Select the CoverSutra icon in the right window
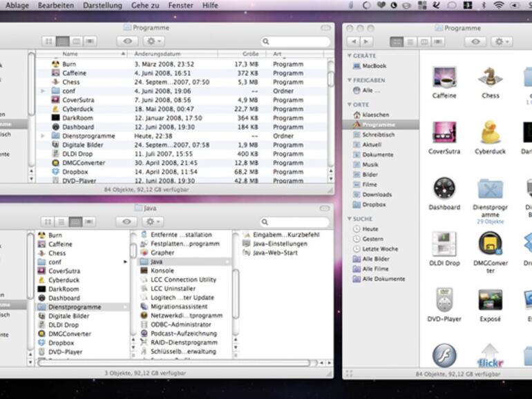The height and width of the screenshot is (399, 532). click(444, 132)
